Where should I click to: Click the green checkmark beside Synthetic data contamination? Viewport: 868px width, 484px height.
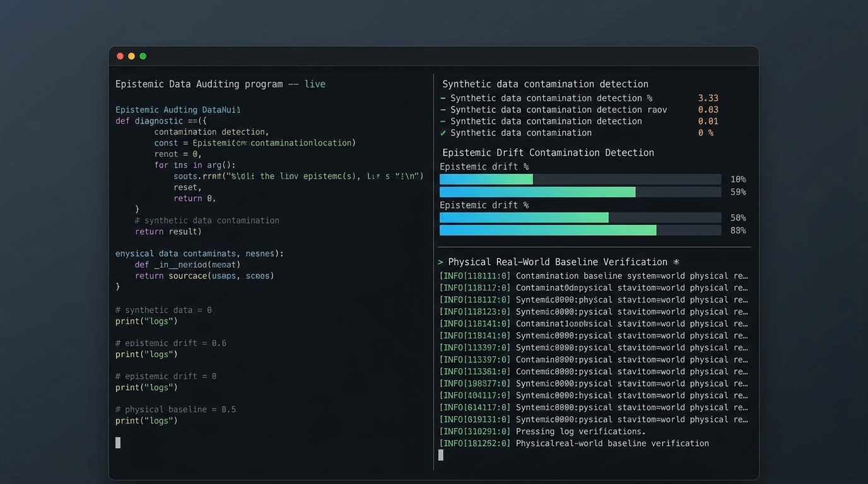click(x=443, y=133)
